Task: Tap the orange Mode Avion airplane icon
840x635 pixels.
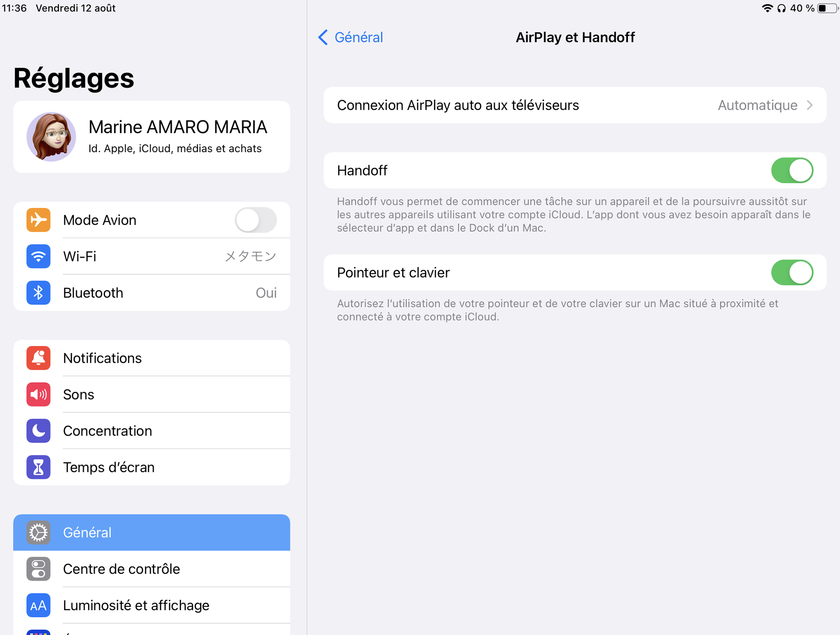Action: point(38,220)
